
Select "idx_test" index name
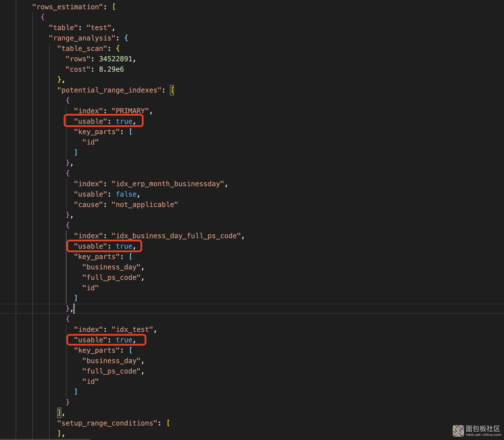132,330
